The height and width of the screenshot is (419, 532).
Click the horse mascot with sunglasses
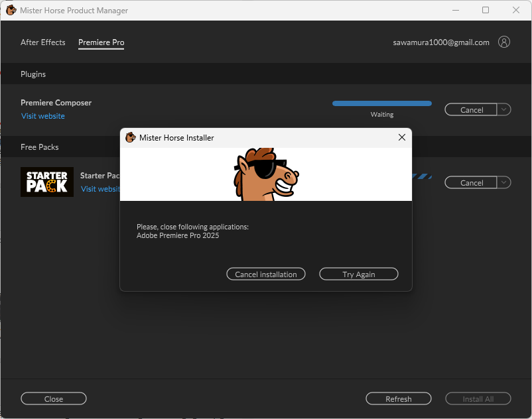pyautogui.click(x=266, y=174)
